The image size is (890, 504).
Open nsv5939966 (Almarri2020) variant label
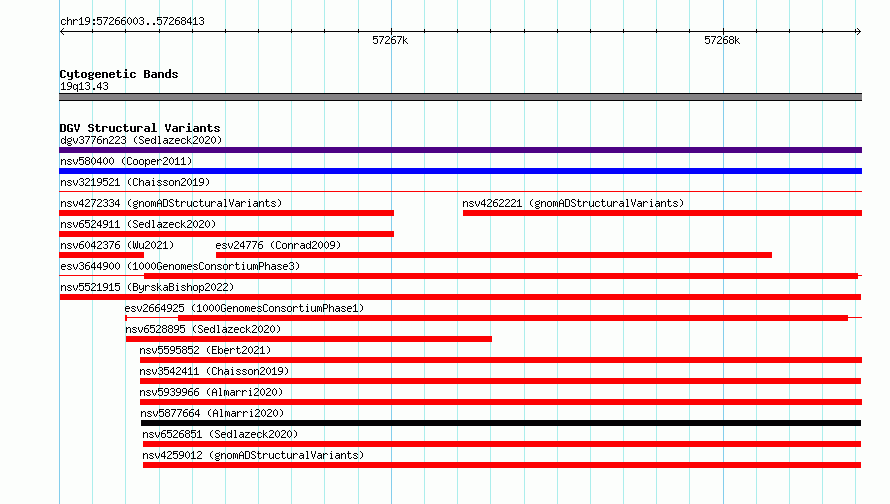[211, 392]
